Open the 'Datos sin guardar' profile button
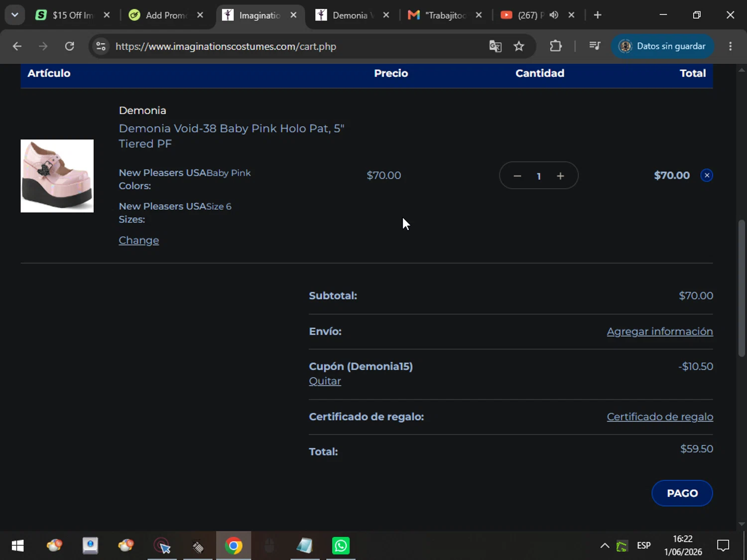Viewport: 747px width, 560px height. [x=662, y=46]
